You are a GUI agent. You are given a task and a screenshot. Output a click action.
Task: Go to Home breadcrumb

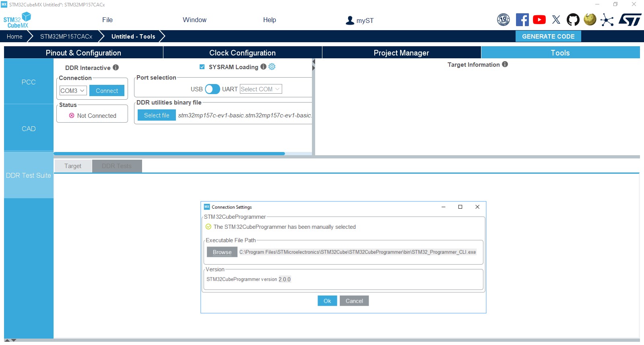pyautogui.click(x=14, y=37)
